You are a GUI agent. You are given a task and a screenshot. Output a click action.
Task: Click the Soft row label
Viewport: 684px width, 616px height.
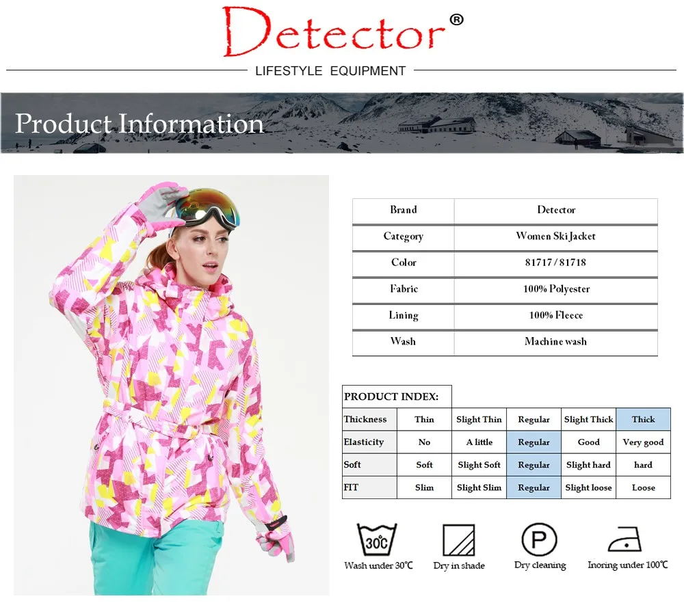click(x=369, y=465)
